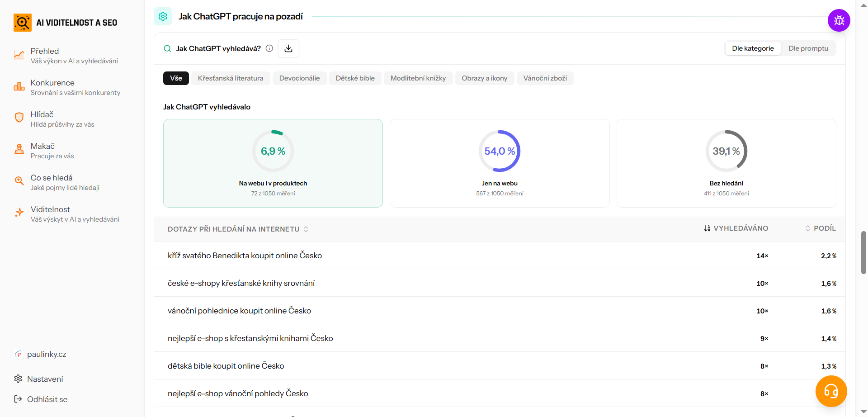Click the 2,2 % share value

[829, 256]
